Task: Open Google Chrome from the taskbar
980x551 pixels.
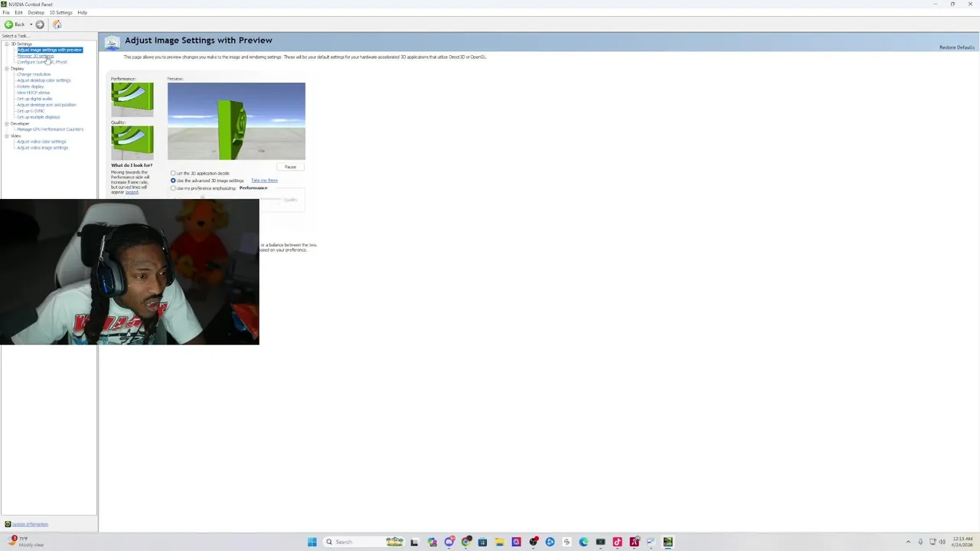Action: [x=465, y=542]
